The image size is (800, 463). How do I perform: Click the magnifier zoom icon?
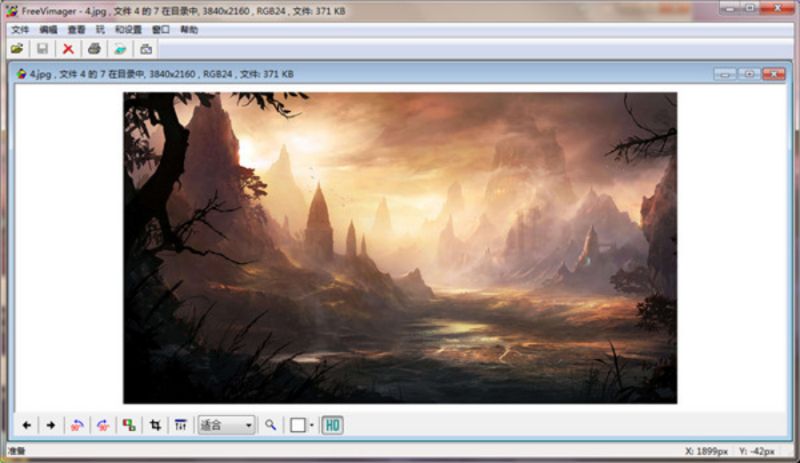(x=270, y=425)
